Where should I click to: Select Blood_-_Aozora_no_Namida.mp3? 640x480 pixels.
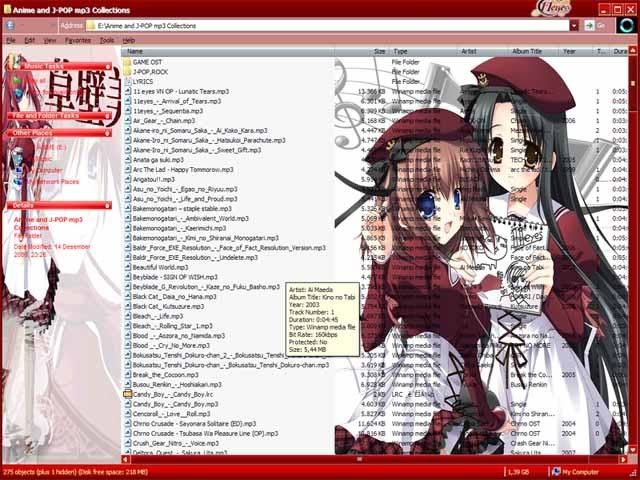click(x=179, y=336)
